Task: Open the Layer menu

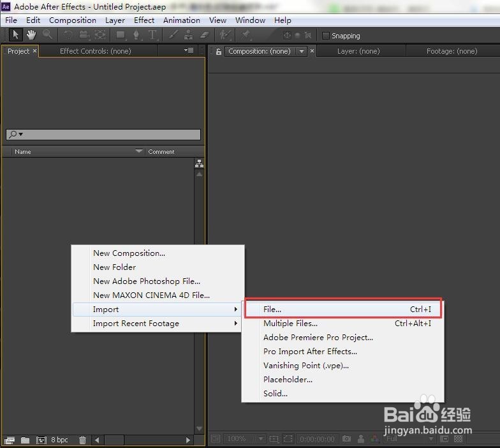Action: [115, 20]
